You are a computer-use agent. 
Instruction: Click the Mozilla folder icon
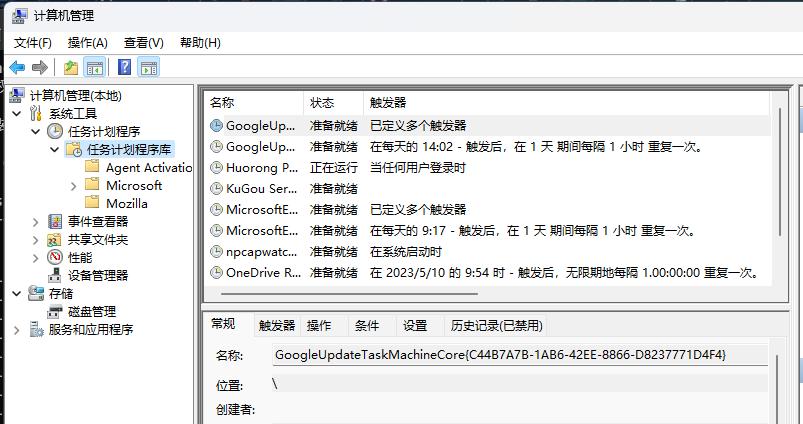pos(92,203)
